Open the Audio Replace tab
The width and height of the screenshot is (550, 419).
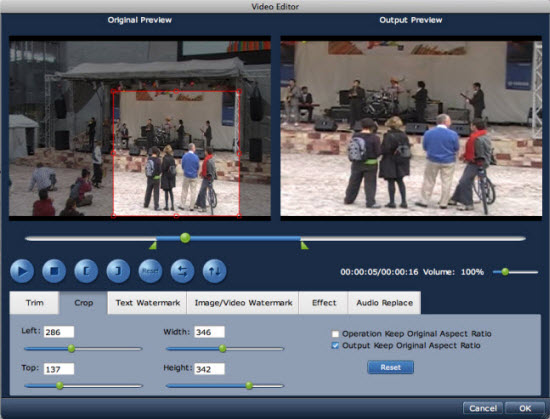[x=384, y=303]
